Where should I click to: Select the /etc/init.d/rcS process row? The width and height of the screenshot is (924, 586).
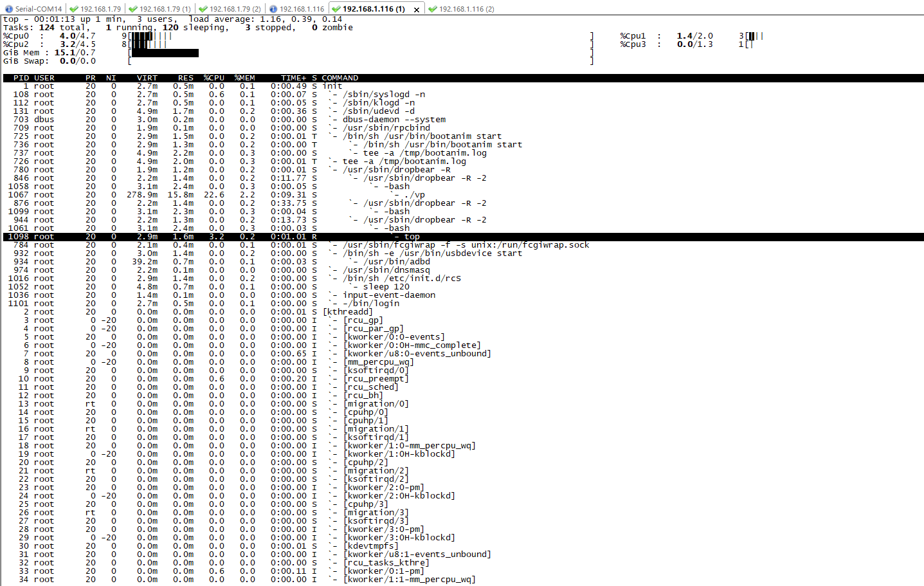point(463,279)
